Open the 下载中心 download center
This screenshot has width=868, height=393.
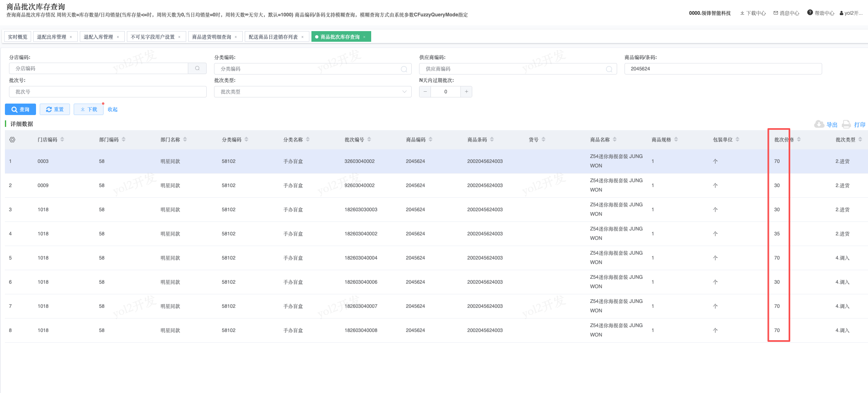point(753,13)
